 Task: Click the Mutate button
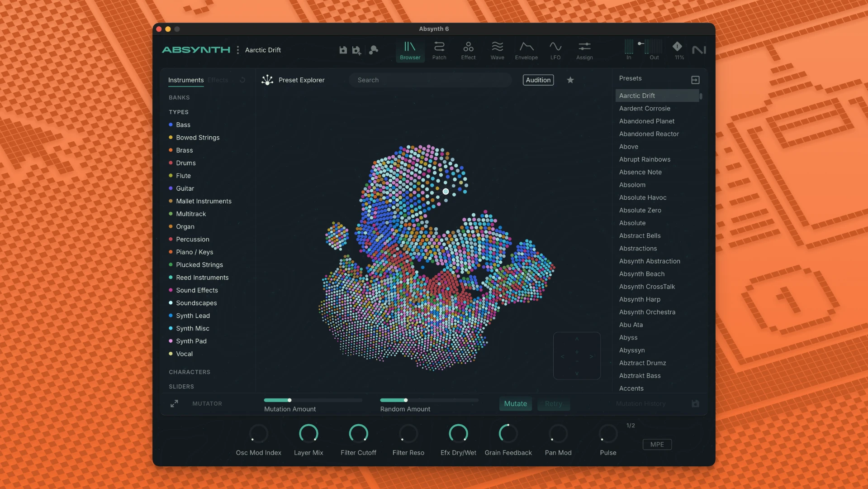click(515, 403)
